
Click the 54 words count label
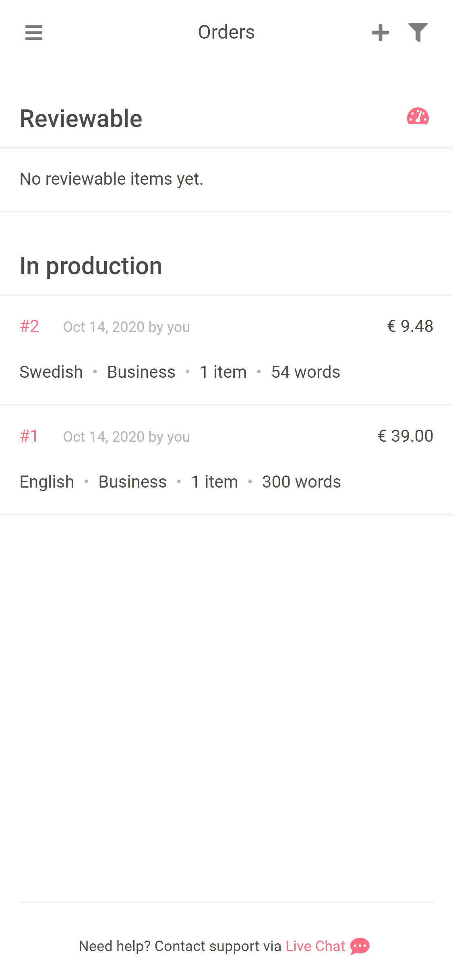[306, 372]
